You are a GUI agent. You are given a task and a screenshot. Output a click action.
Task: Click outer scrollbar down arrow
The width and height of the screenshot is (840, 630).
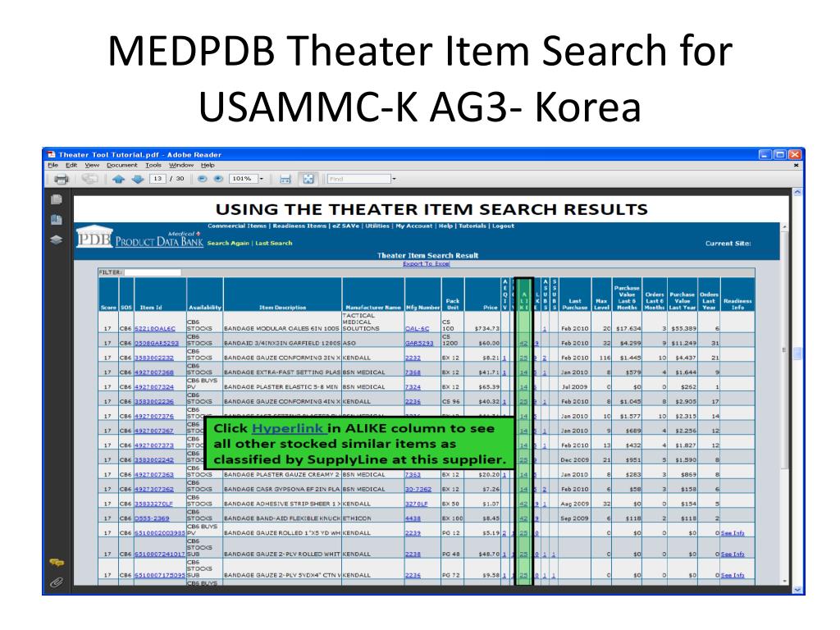click(x=797, y=590)
